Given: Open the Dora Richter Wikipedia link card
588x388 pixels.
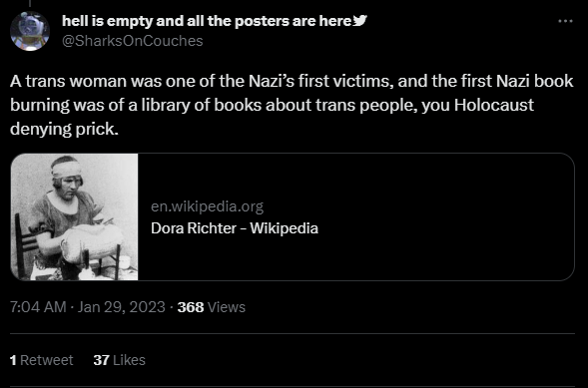Looking at the screenshot, I should point(293,216).
